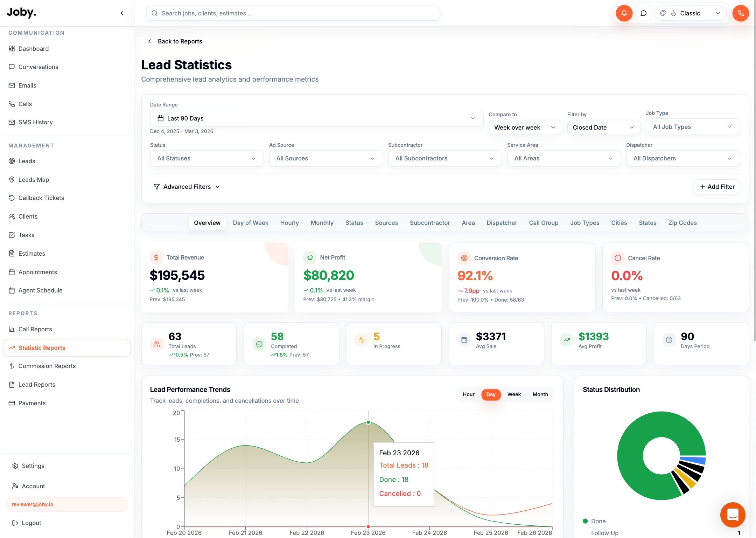Screen dimensions: 756x538
Task: Open the All Statuses dropdown
Action: coord(206,158)
